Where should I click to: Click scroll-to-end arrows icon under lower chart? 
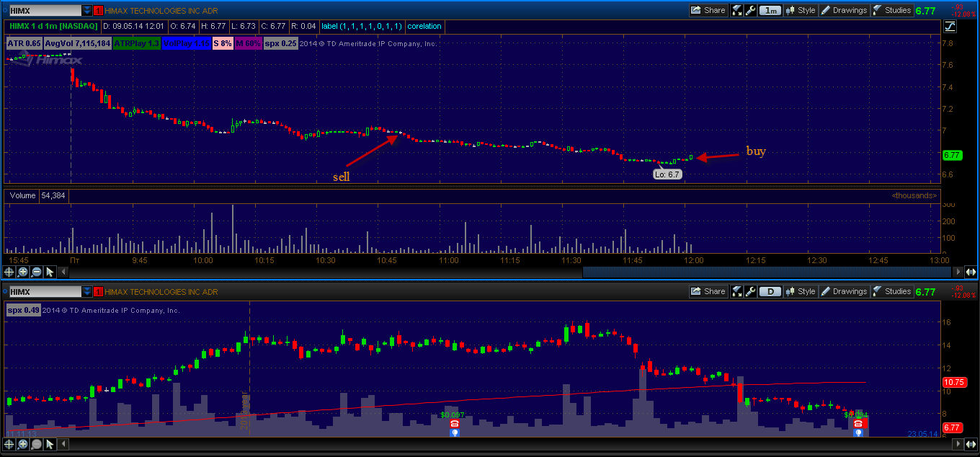point(971,444)
